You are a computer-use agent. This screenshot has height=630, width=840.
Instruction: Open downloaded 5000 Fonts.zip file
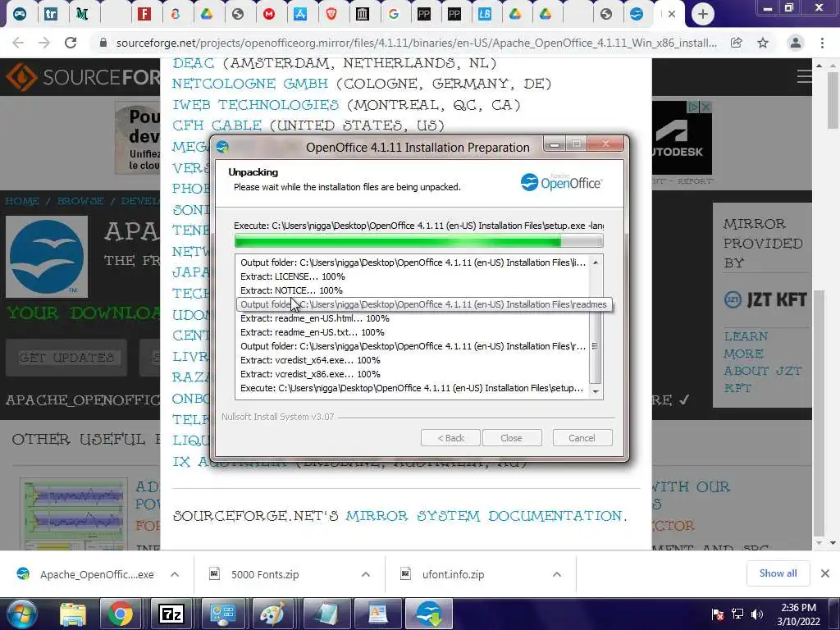pyautogui.click(x=265, y=574)
